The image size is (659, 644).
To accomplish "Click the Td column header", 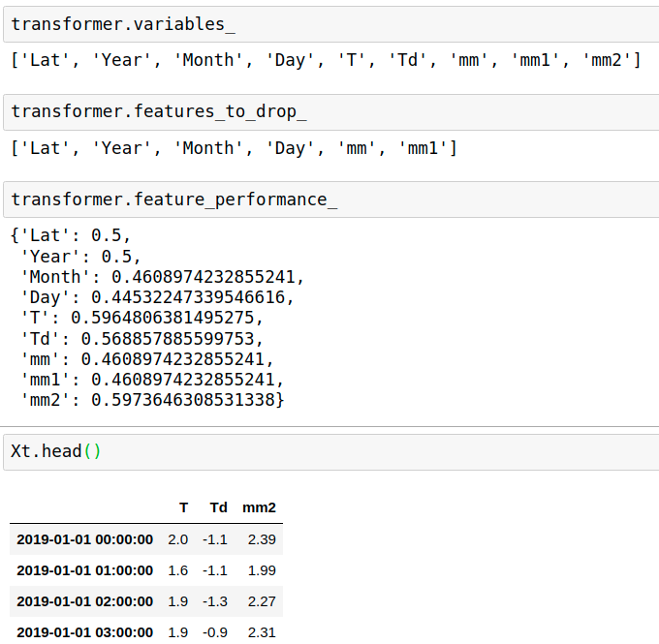I will 218,507.
